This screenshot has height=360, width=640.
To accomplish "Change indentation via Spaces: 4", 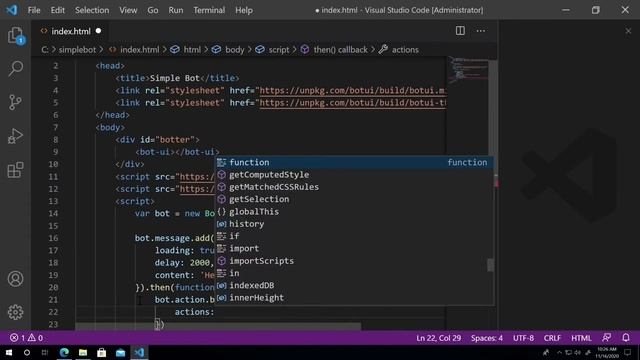I will (487, 338).
